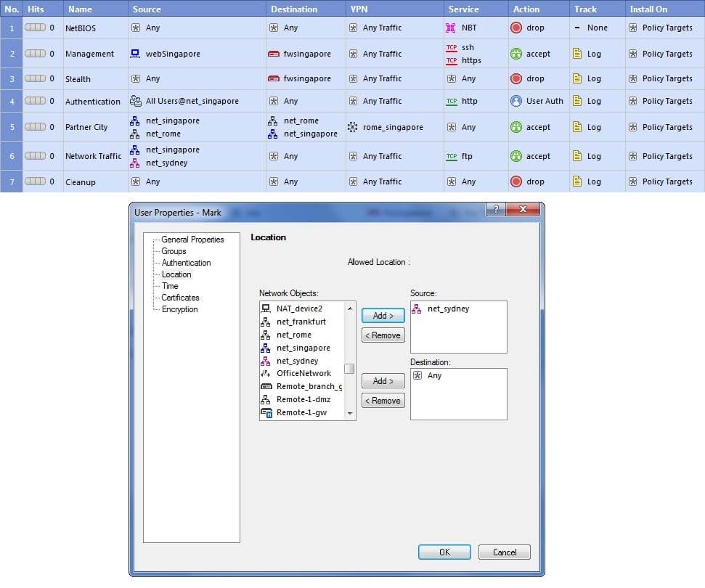Click the All Users@net_singapore group icon

coord(135,101)
